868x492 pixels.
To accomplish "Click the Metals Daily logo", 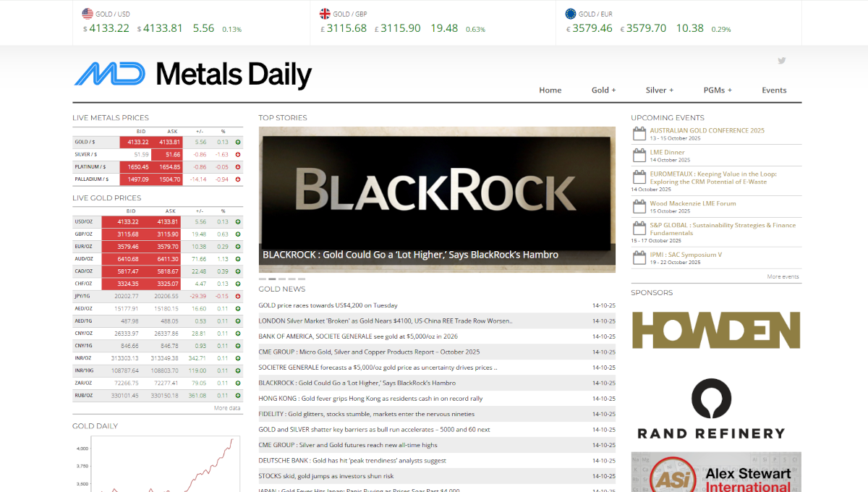I will click(x=192, y=75).
